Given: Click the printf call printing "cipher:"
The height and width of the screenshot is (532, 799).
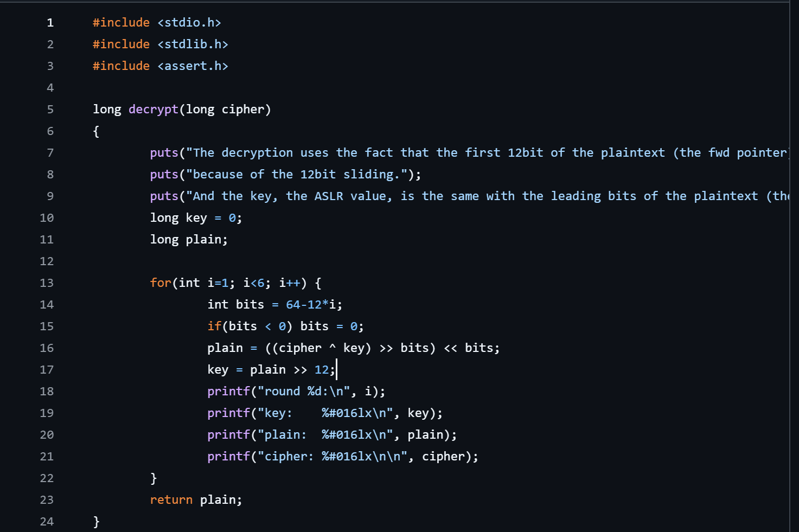Looking at the screenshot, I should click(228, 457).
